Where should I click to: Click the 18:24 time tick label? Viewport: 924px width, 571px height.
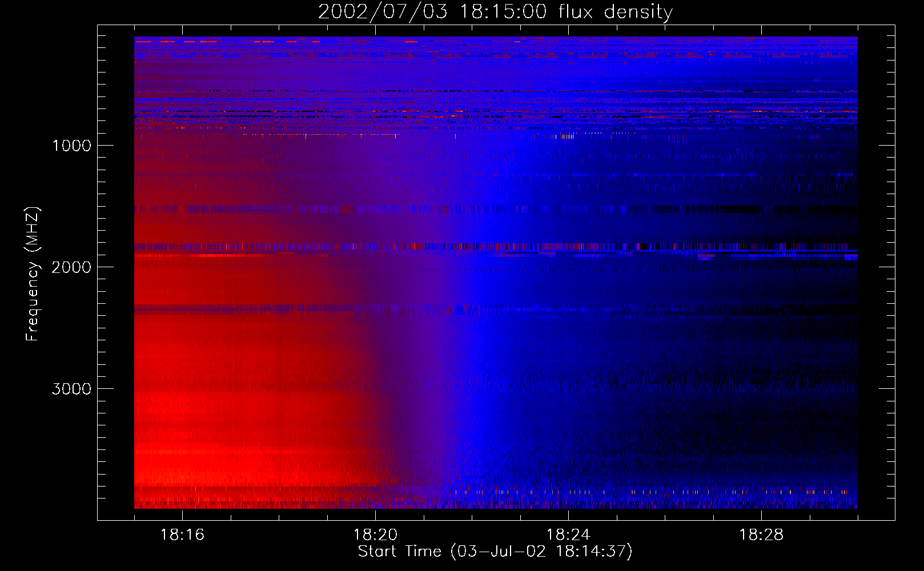(568, 535)
